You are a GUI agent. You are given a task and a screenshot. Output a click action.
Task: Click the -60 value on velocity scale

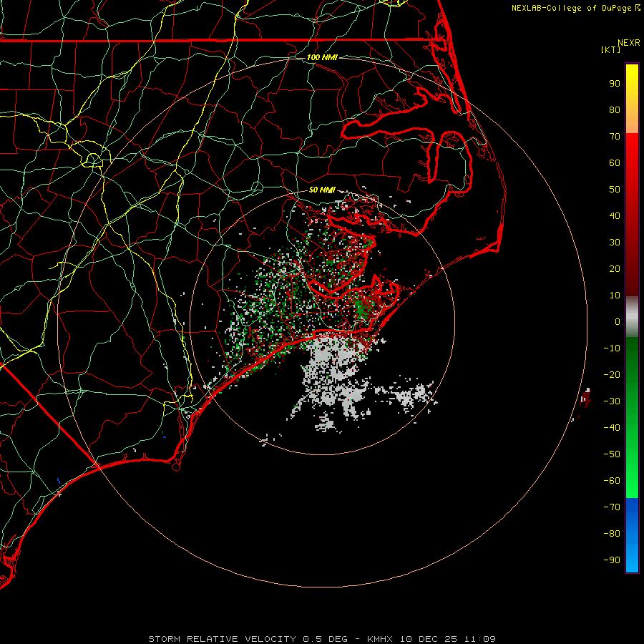(x=612, y=481)
